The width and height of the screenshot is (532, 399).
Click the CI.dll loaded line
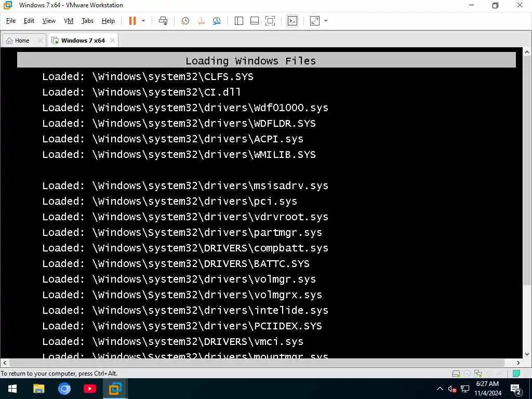(x=141, y=92)
